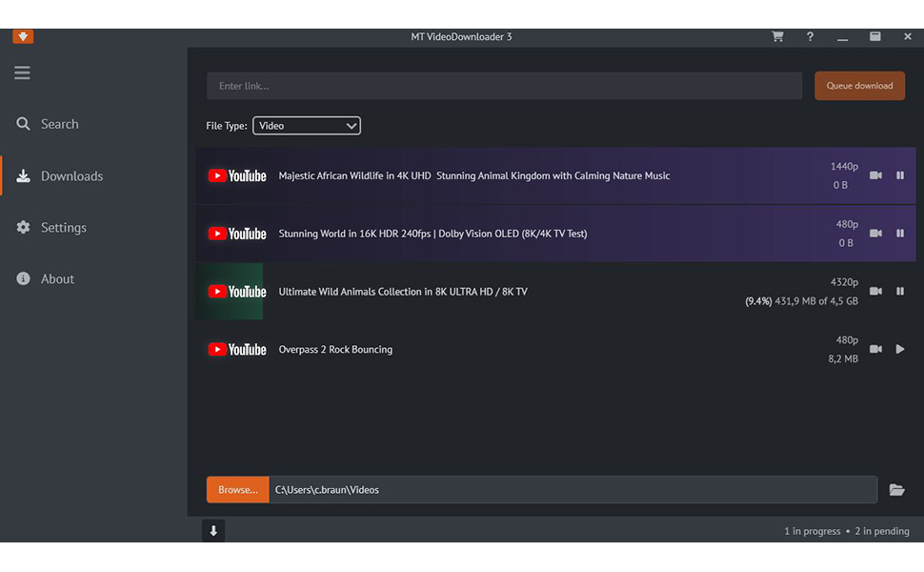This screenshot has width=924, height=572.
Task: Click the Queue download button
Action: point(860,86)
